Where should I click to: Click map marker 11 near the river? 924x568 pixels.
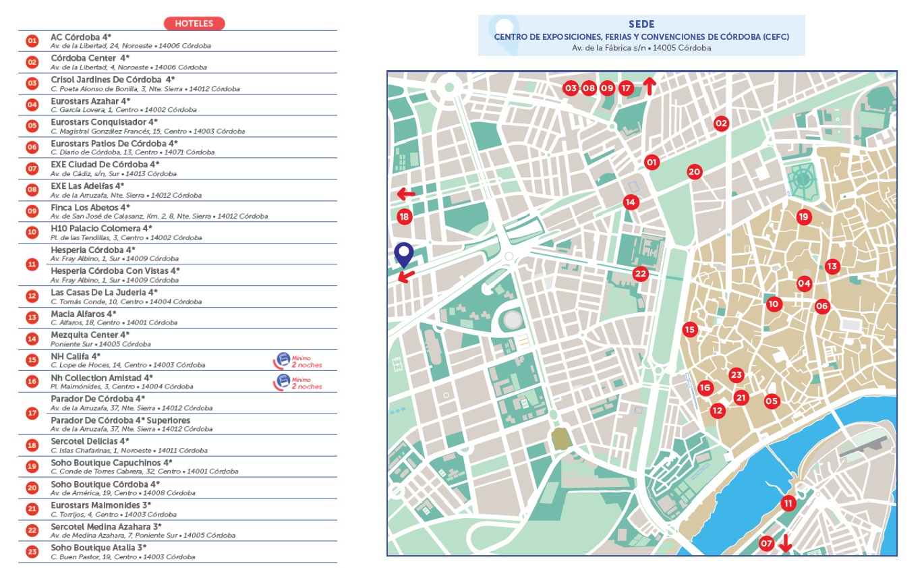coord(788,503)
